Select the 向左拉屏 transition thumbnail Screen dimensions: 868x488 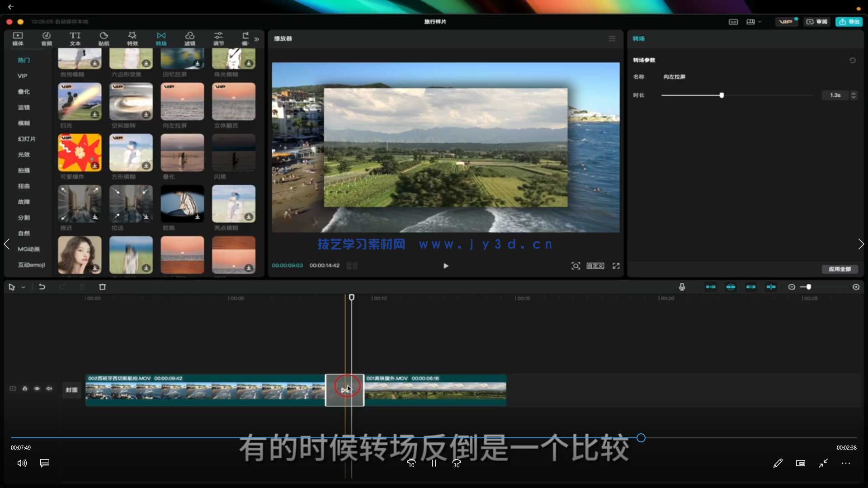[182, 101]
